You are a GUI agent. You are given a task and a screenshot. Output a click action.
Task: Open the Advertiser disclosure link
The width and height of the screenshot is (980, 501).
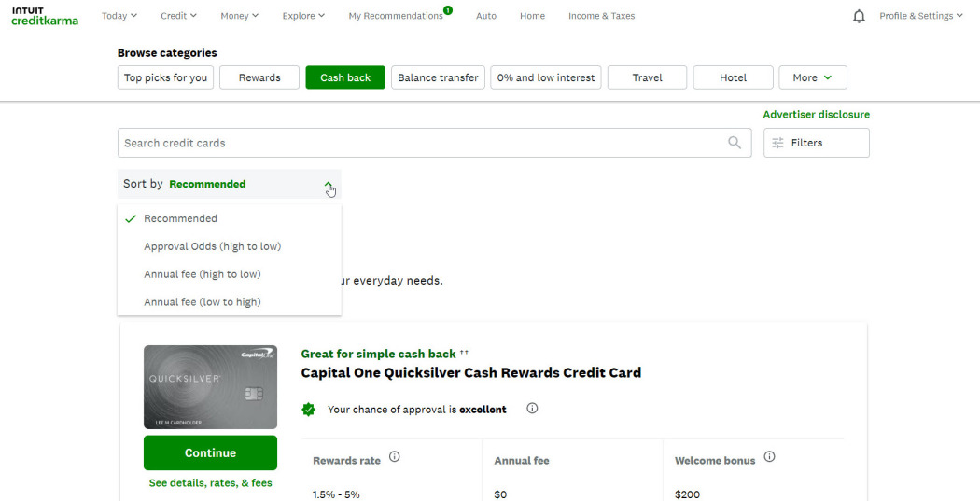pos(817,115)
